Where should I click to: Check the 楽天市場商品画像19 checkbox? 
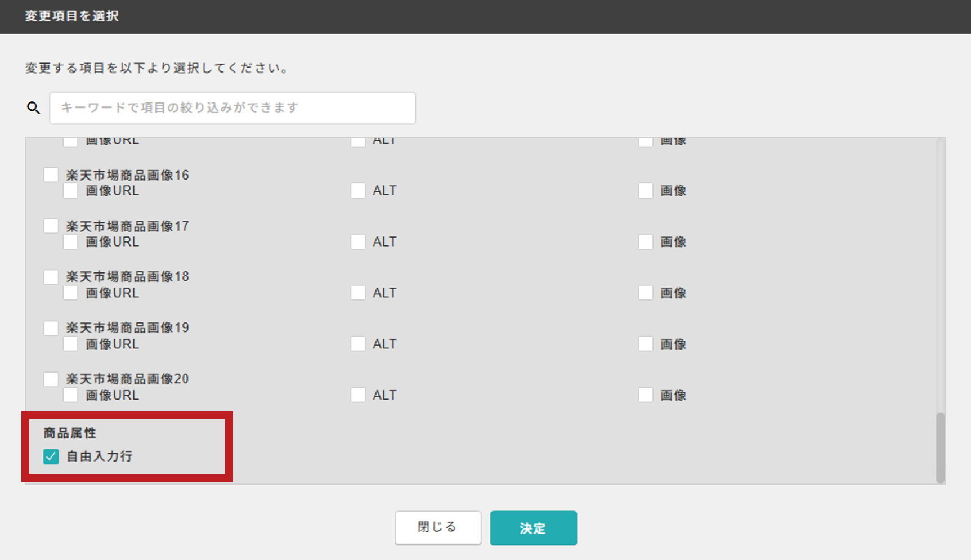pos(51,328)
